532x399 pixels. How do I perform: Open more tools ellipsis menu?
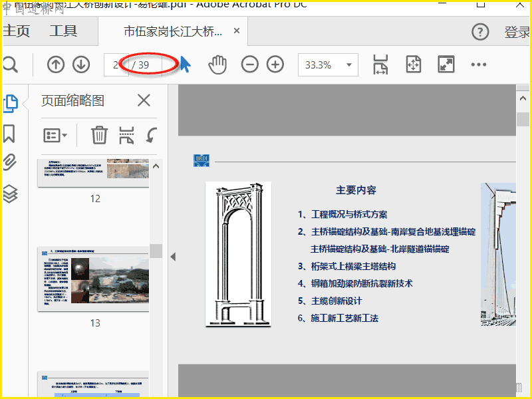click(478, 65)
